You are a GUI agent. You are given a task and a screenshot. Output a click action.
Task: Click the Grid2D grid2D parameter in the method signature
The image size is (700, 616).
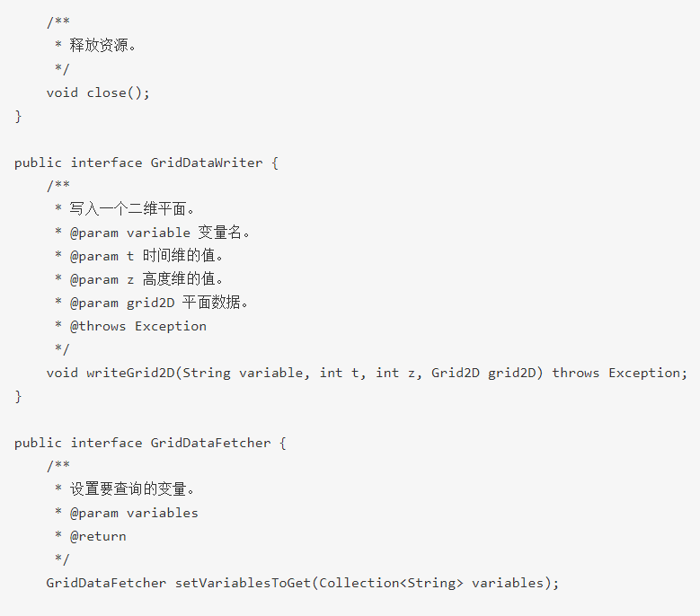point(487,373)
